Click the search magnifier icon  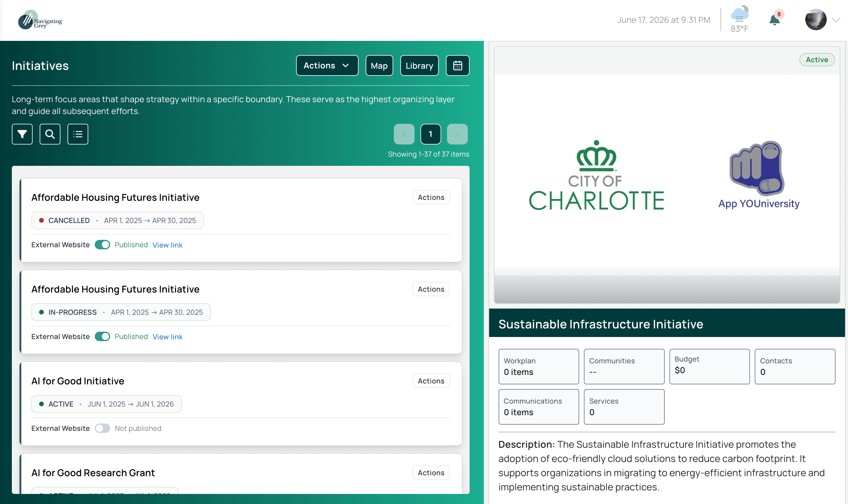(50, 134)
